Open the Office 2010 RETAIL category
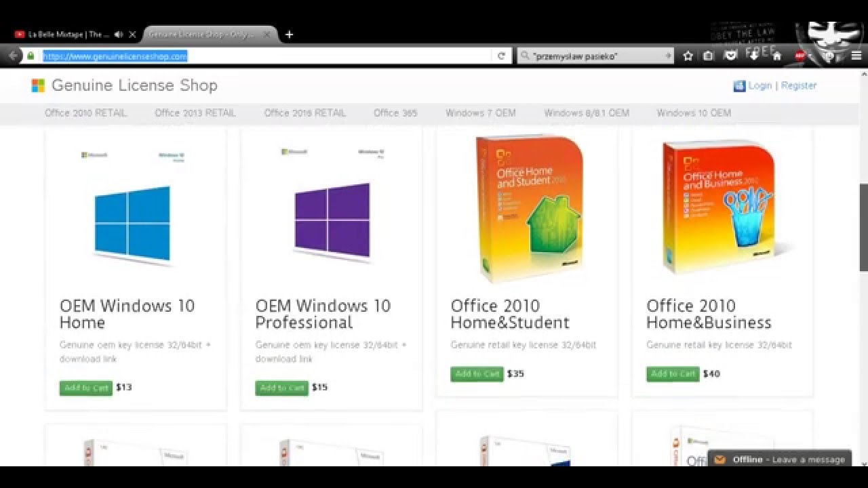The width and height of the screenshot is (868, 488). point(85,113)
